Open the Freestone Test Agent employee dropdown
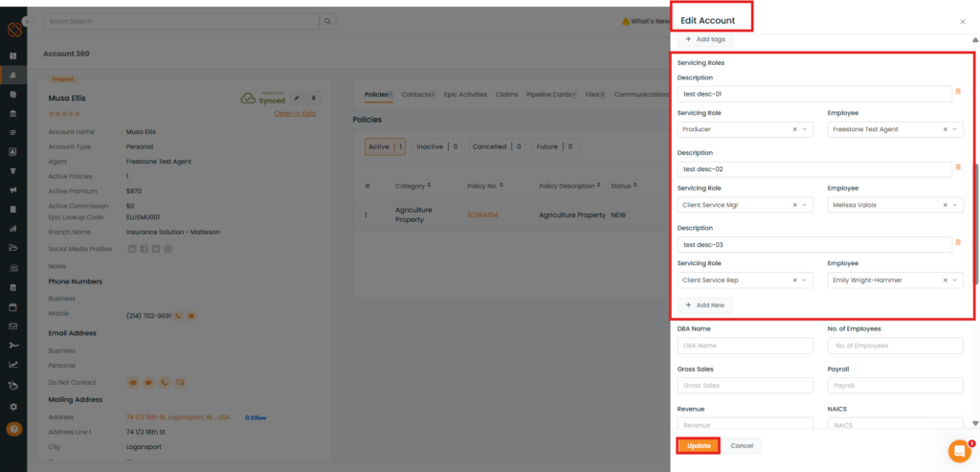The width and height of the screenshot is (980, 472). pyautogui.click(x=956, y=129)
